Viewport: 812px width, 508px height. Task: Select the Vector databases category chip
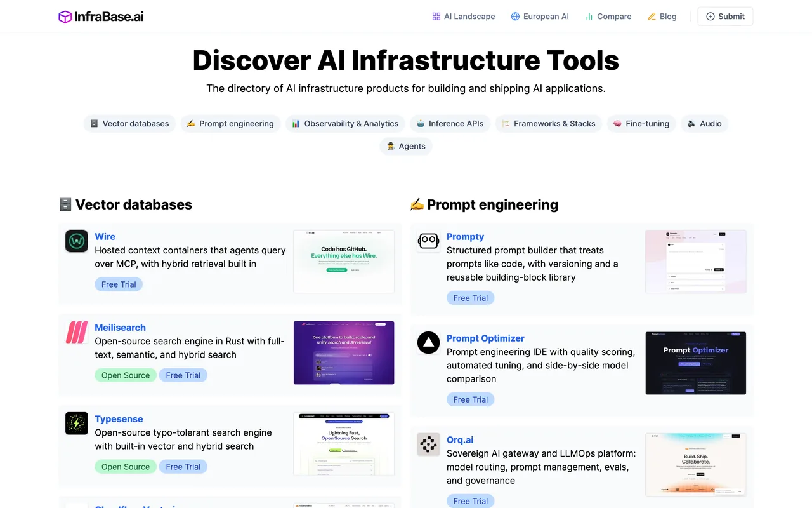(129, 123)
